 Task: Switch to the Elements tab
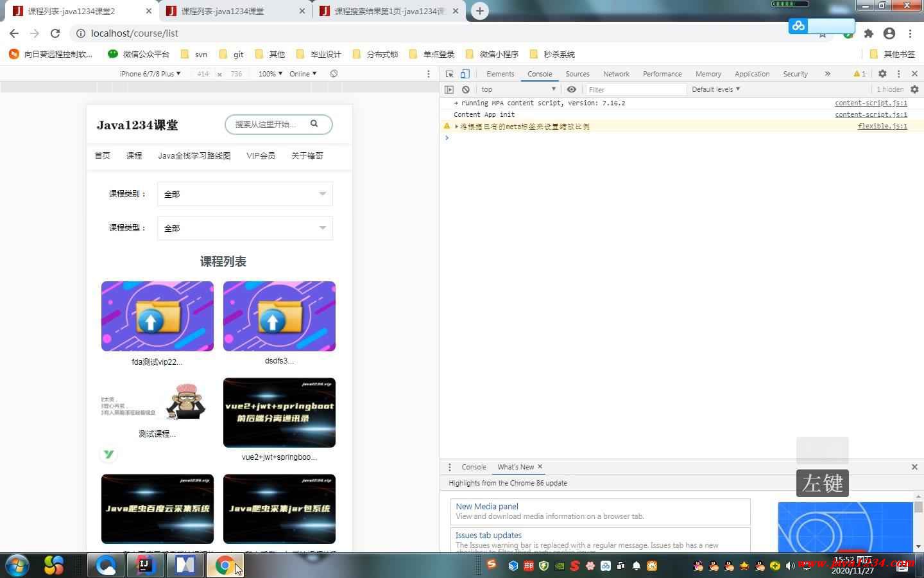[500, 74]
